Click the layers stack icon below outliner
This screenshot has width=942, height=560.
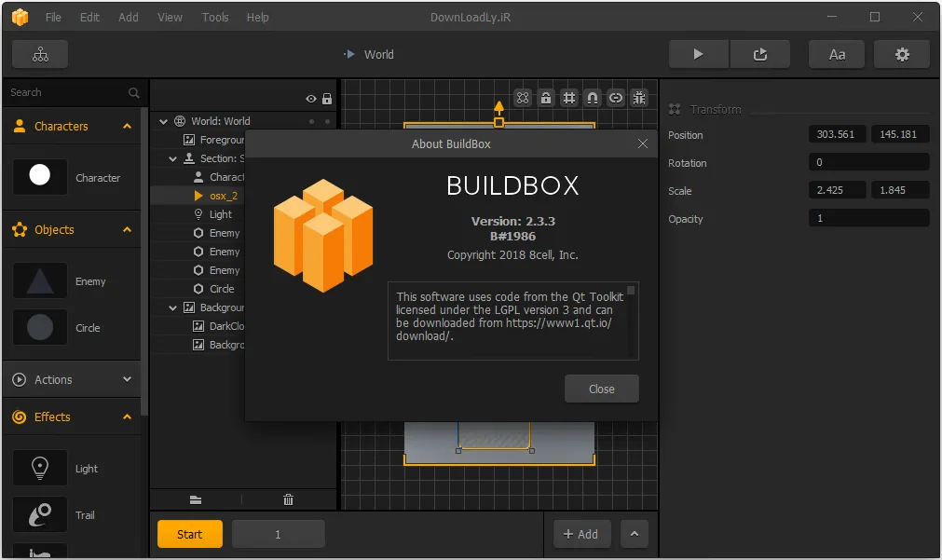[196, 500]
